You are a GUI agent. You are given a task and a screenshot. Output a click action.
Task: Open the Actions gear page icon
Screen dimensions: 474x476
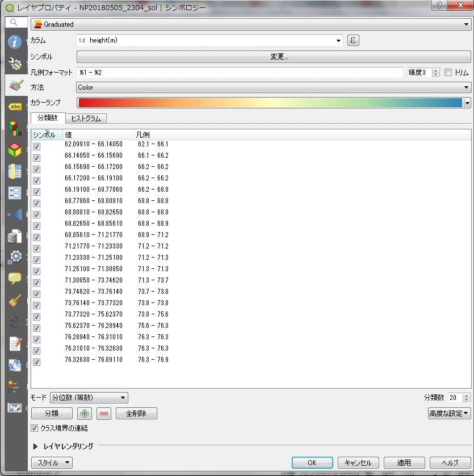[15, 258]
